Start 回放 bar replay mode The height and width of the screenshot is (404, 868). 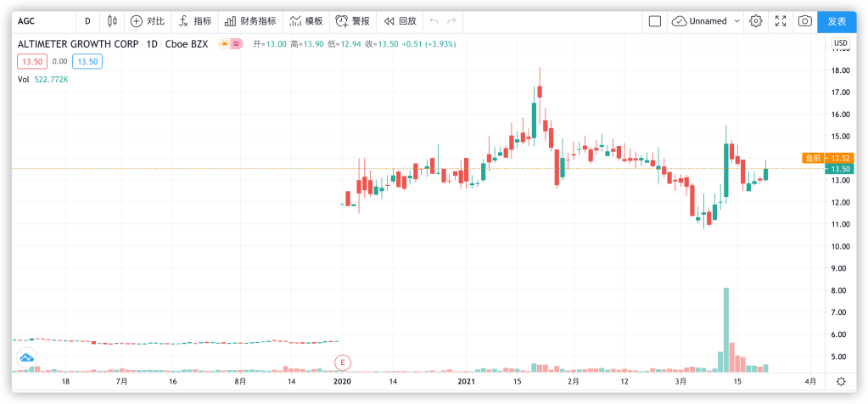pos(400,20)
